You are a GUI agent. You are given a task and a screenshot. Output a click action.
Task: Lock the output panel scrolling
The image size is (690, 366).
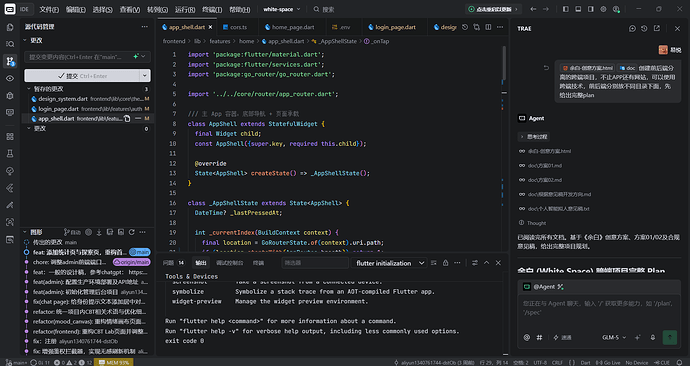click(445, 263)
